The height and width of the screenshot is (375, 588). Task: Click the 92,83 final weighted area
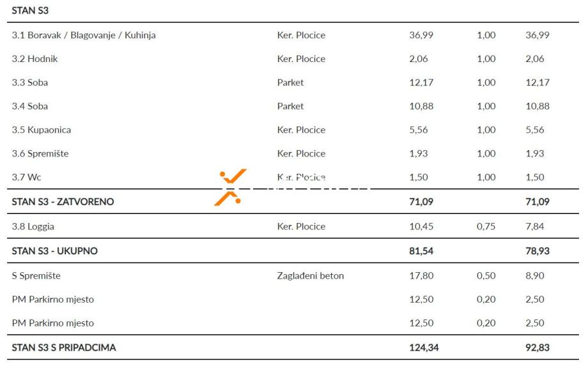pos(537,348)
